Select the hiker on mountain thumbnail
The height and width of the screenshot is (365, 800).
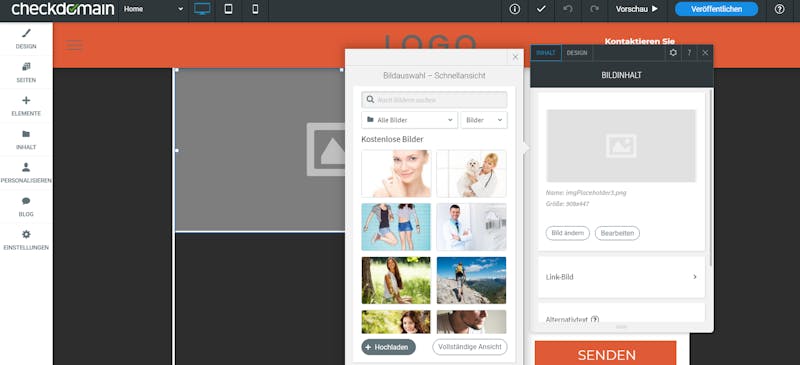coord(471,280)
